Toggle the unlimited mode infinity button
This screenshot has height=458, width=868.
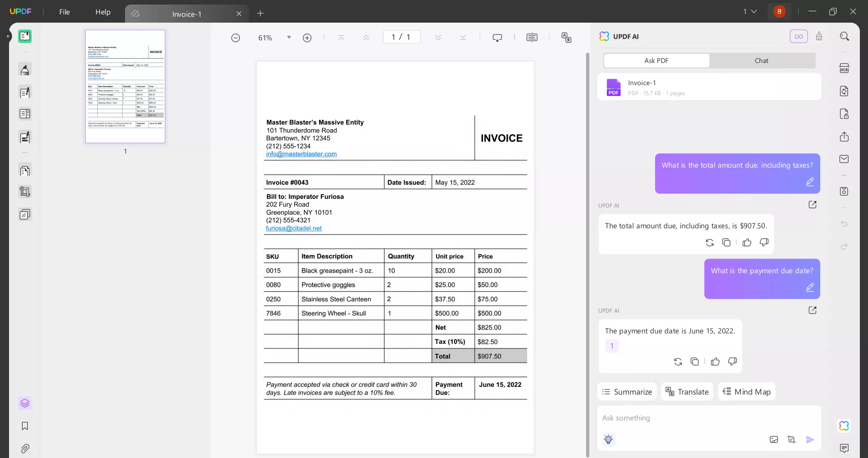pyautogui.click(x=798, y=37)
